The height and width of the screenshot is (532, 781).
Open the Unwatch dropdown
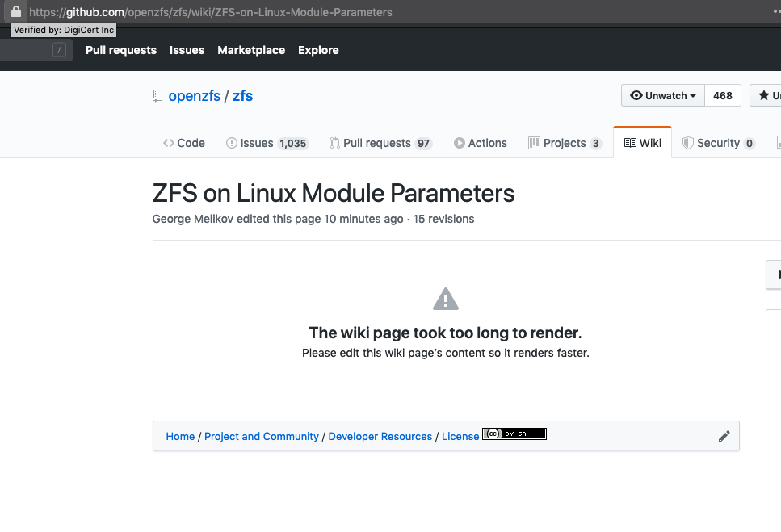point(663,95)
